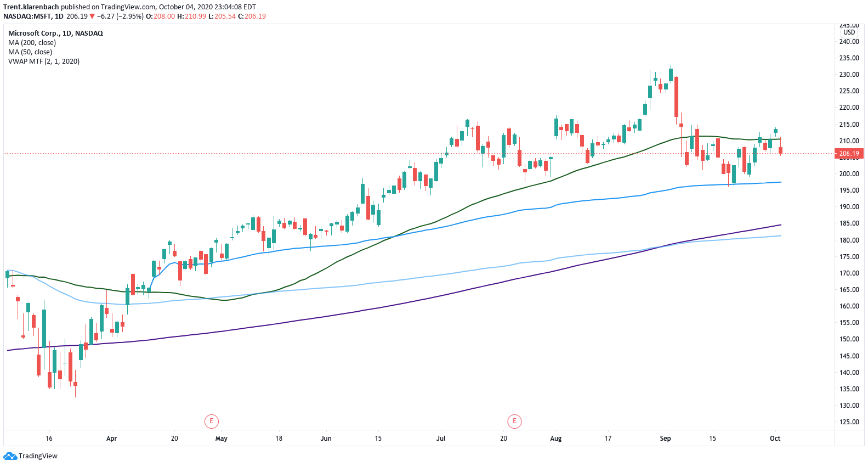Open the July earnings 'E' marker
Screen dimensions: 868x466
click(x=514, y=422)
